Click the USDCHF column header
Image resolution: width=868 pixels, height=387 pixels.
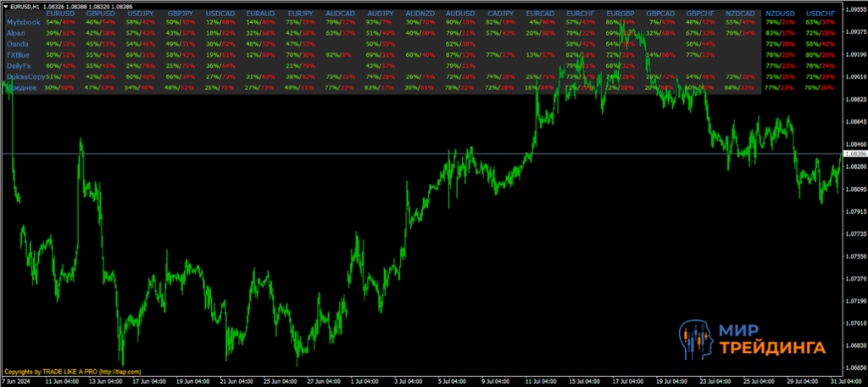pos(820,14)
